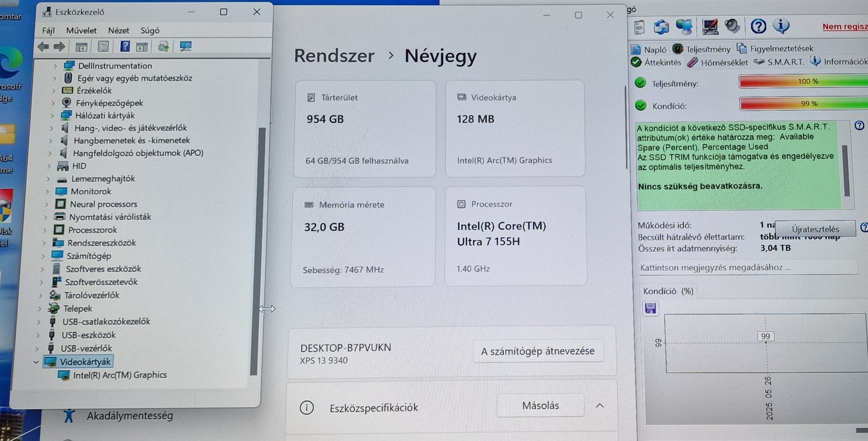Click the blue refresh arrows icon in disk tool
868x441 pixels.
661,26
